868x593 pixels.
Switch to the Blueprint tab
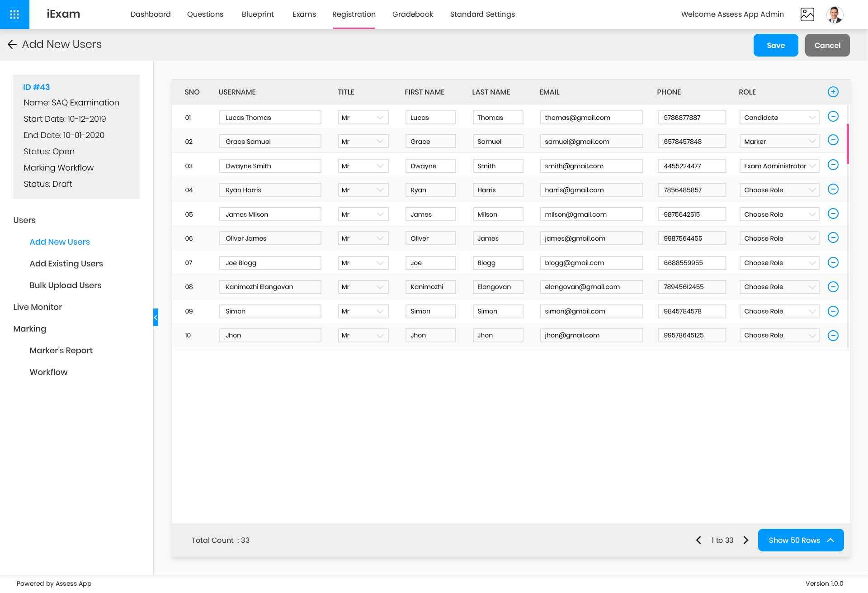(258, 14)
